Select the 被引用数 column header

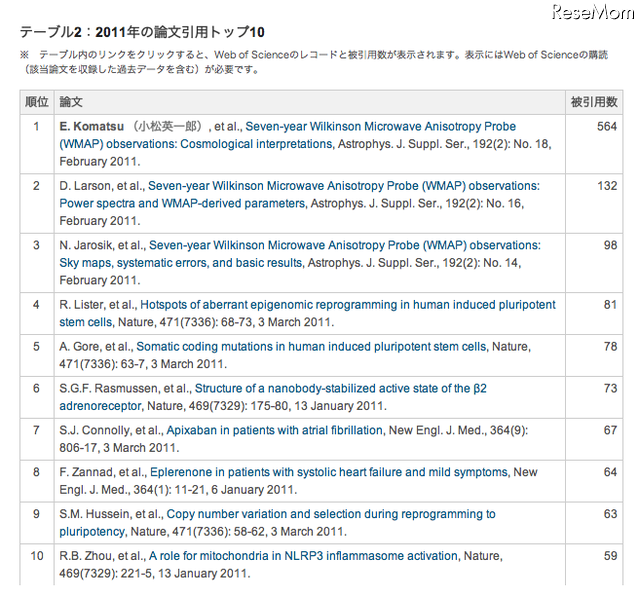(594, 102)
